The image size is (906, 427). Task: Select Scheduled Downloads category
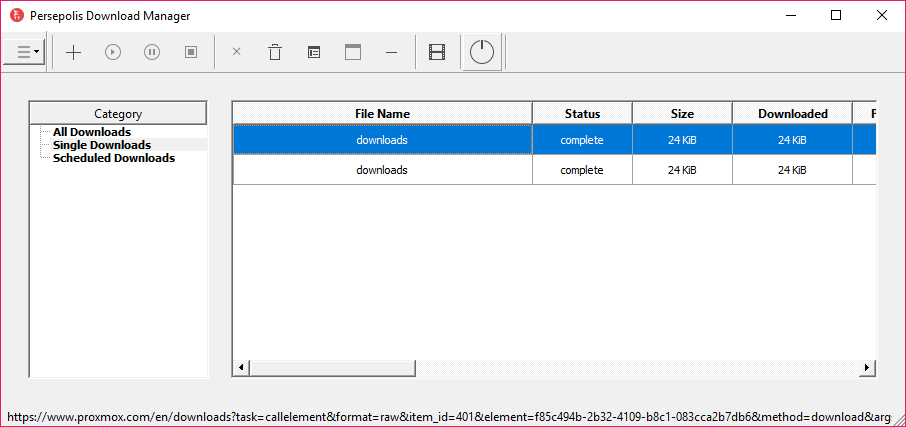[114, 158]
